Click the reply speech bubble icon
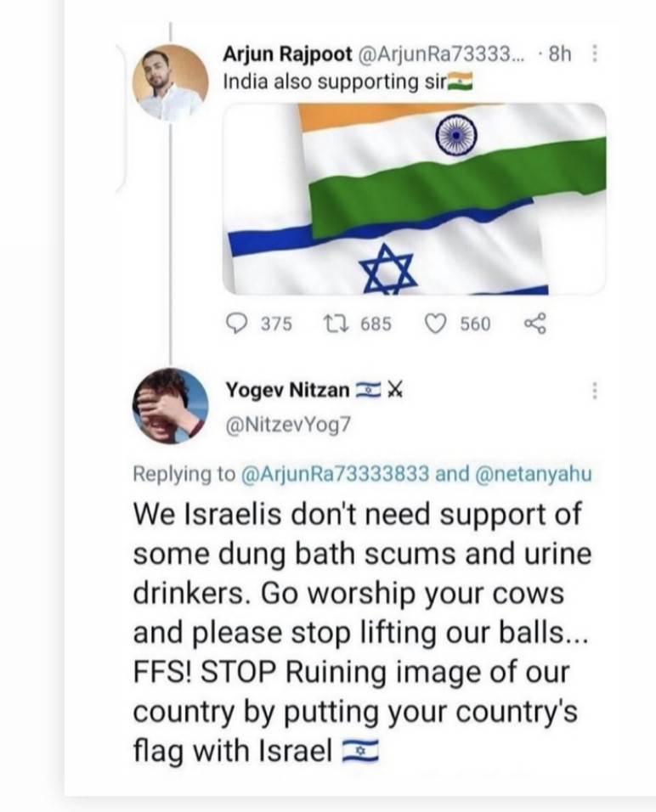Screen dimensions: 656x812 (x=237, y=324)
